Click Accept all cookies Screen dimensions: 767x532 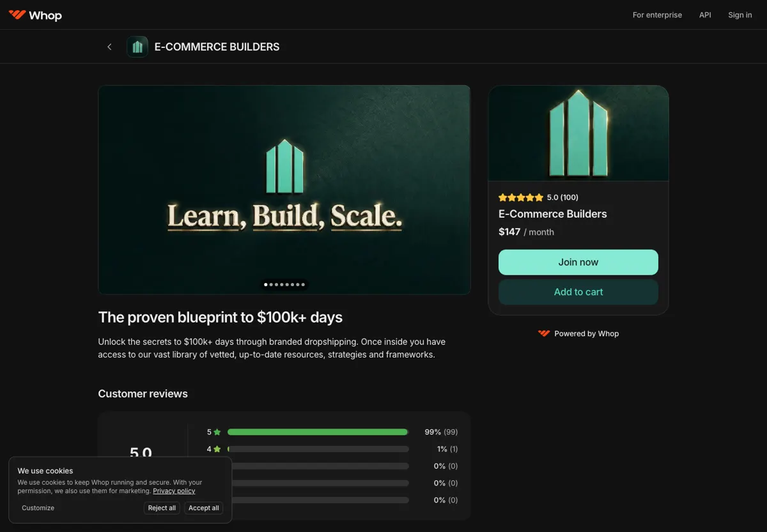[x=204, y=508]
